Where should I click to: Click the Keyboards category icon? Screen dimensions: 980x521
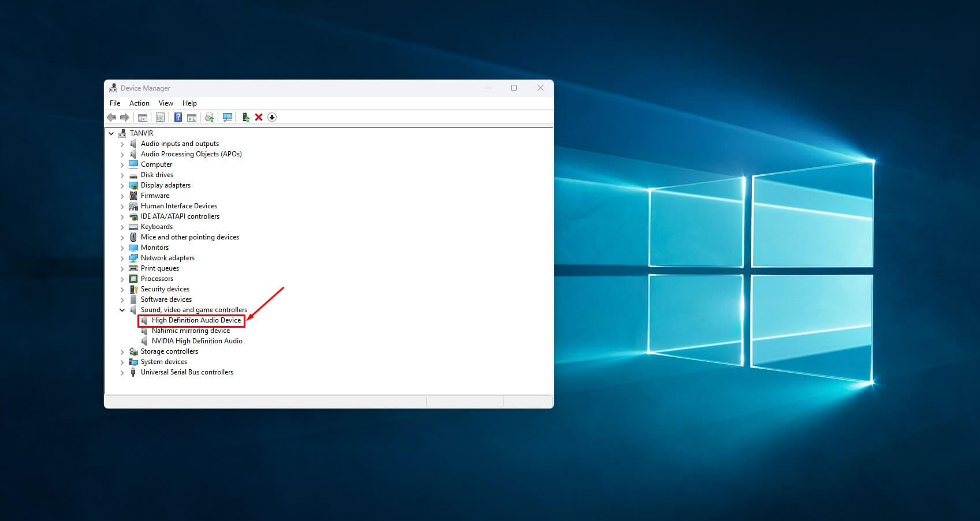(133, 227)
